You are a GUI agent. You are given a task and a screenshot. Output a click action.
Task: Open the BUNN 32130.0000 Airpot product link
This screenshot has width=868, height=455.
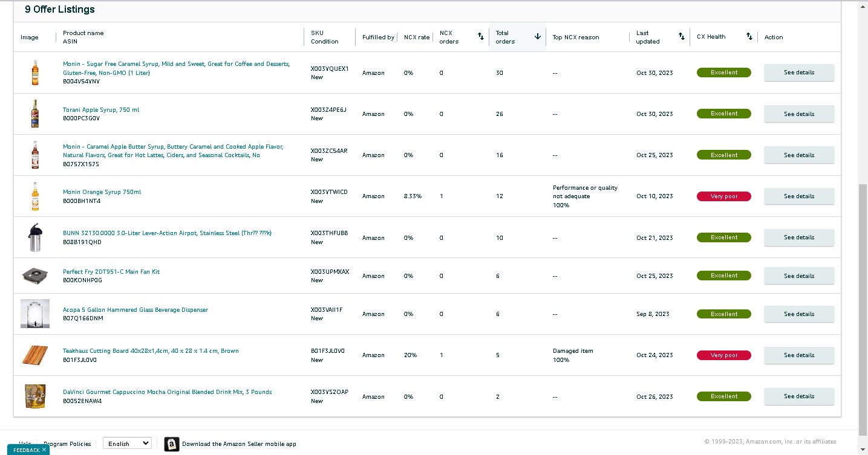click(x=167, y=233)
